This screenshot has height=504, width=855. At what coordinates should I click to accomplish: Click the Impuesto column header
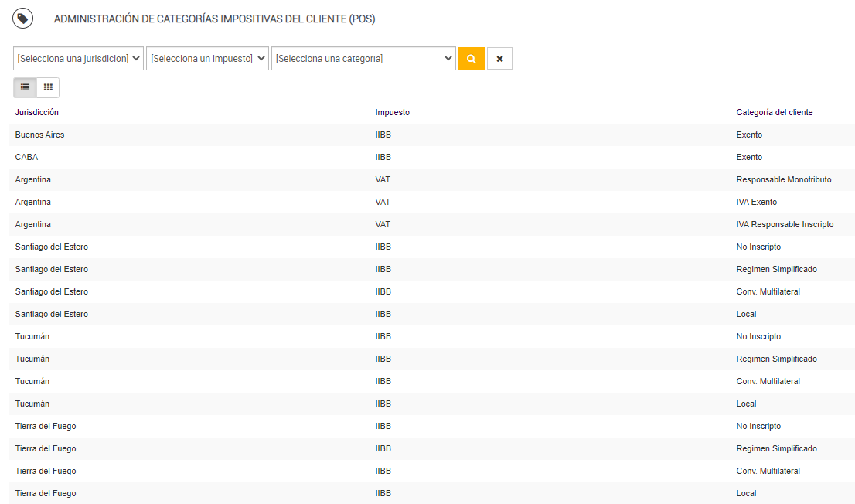click(393, 112)
